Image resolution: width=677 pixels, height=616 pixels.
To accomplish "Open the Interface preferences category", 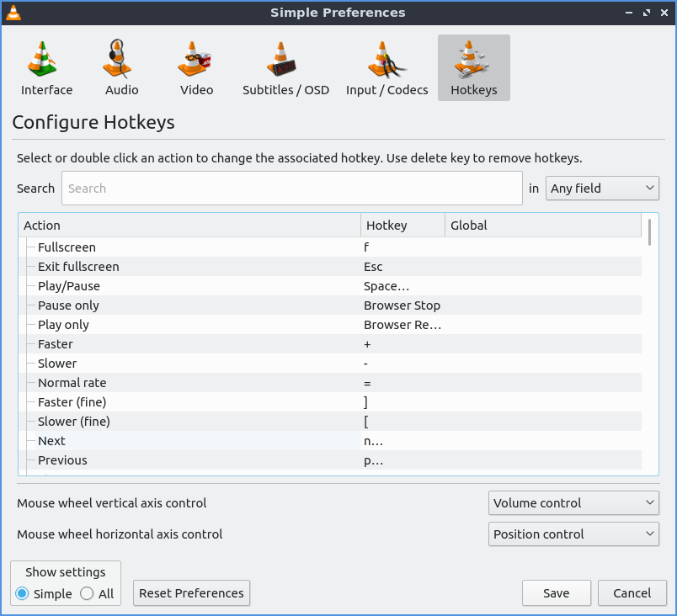I will click(46, 68).
